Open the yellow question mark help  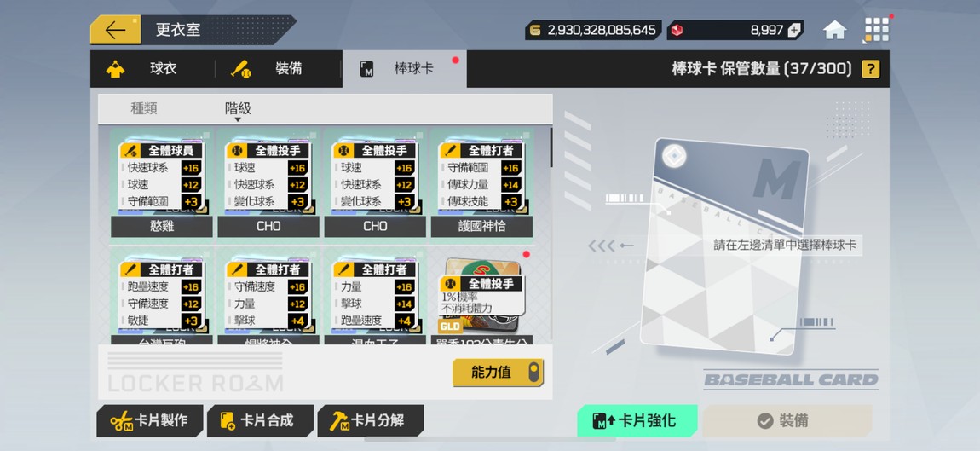point(871,69)
